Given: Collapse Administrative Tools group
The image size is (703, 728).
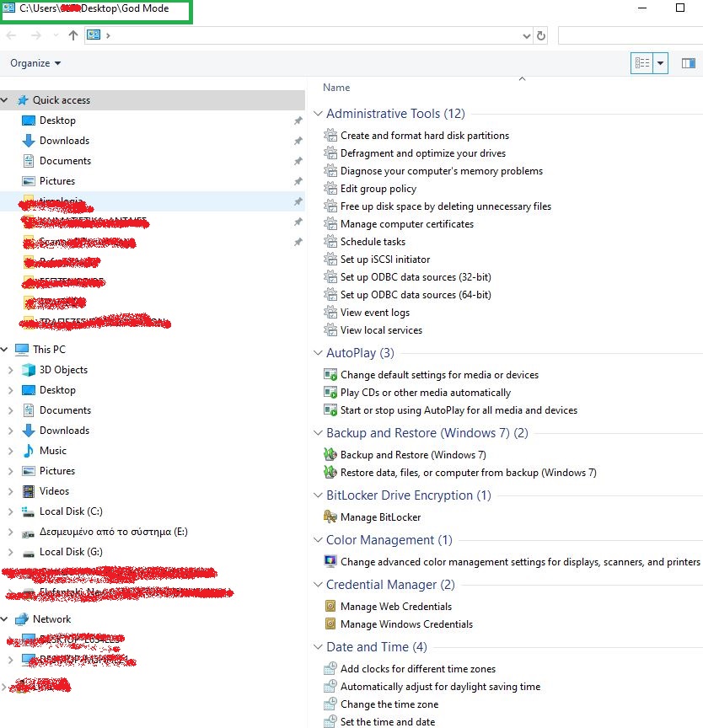Looking at the screenshot, I should pyautogui.click(x=318, y=113).
